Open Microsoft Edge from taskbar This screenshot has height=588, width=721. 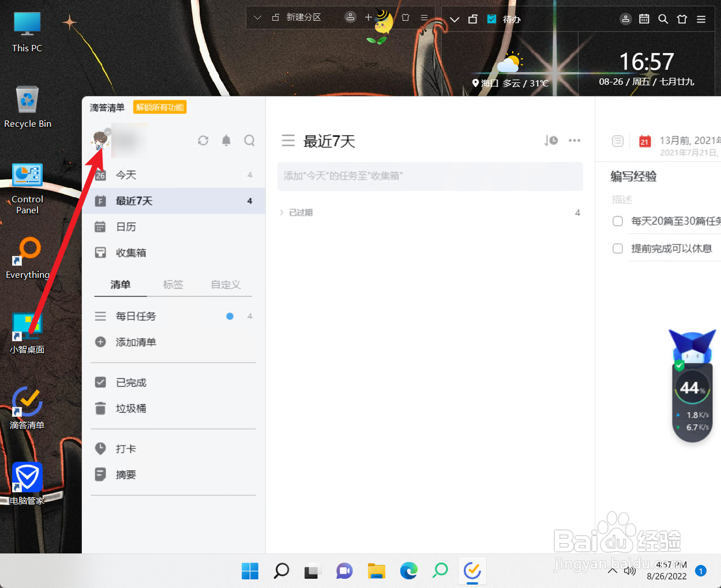pos(409,571)
